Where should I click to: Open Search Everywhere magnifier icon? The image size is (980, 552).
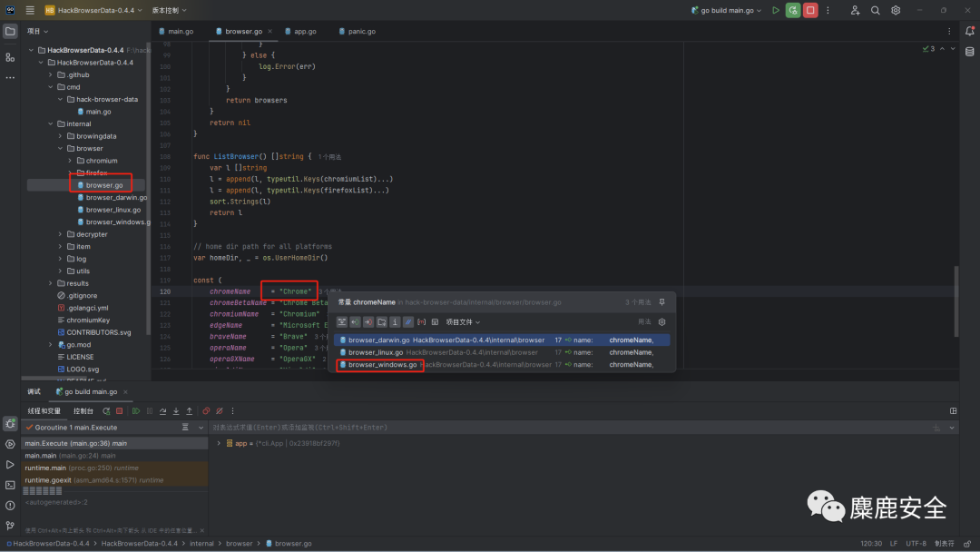(875, 10)
